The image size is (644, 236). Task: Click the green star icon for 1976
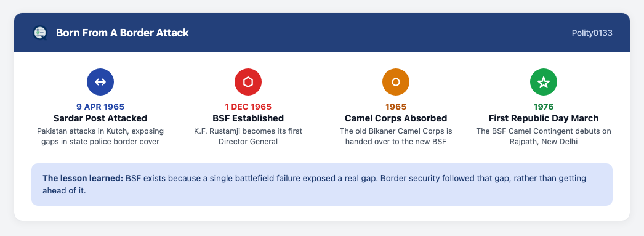pos(544,82)
